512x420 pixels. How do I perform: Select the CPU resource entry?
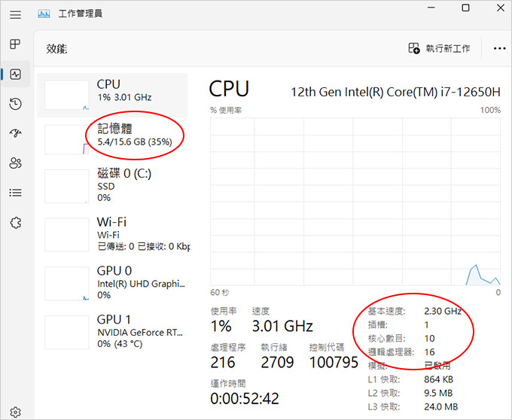[x=112, y=96]
